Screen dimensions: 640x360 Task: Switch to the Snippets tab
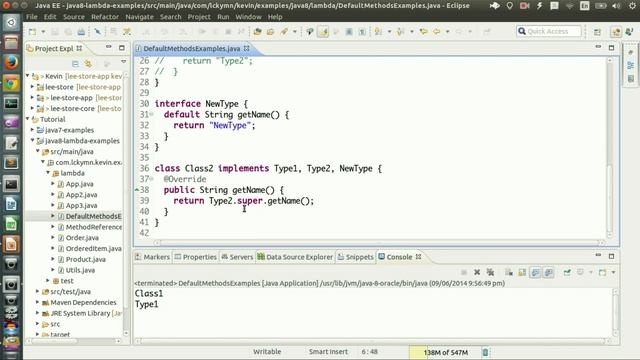(356, 257)
